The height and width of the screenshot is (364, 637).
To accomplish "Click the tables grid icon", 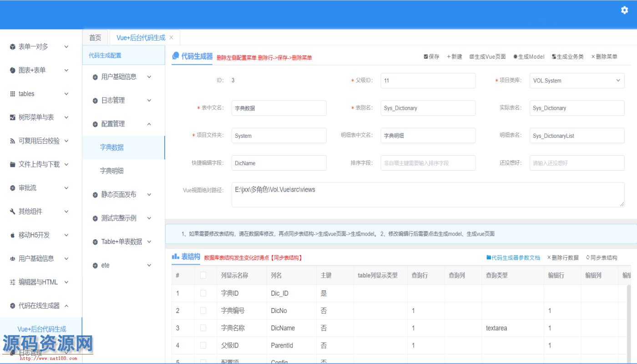I will tap(13, 94).
